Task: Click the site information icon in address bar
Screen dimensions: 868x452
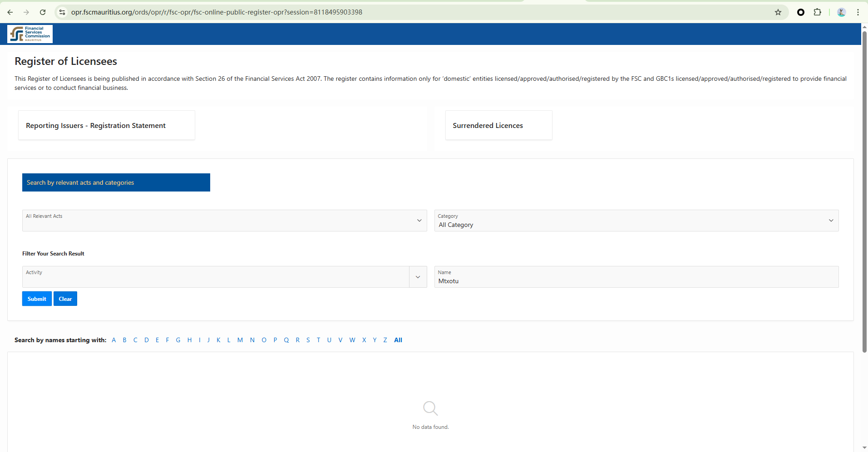Action: tap(63, 12)
